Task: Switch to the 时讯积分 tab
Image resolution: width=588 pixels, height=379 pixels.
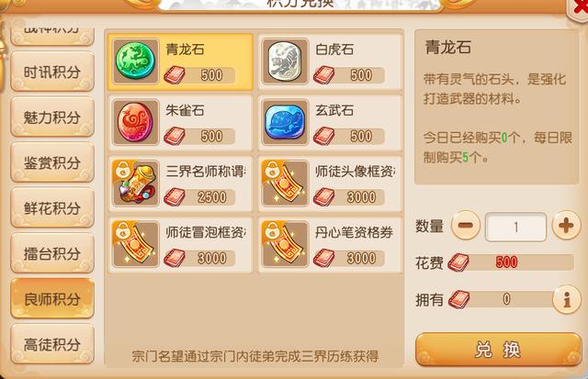Action: [x=52, y=72]
